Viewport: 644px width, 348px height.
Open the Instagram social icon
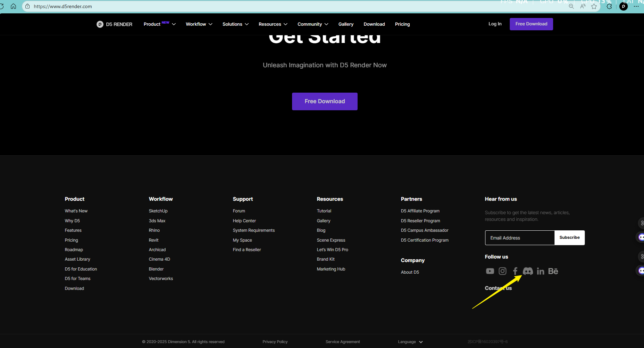[502, 271]
